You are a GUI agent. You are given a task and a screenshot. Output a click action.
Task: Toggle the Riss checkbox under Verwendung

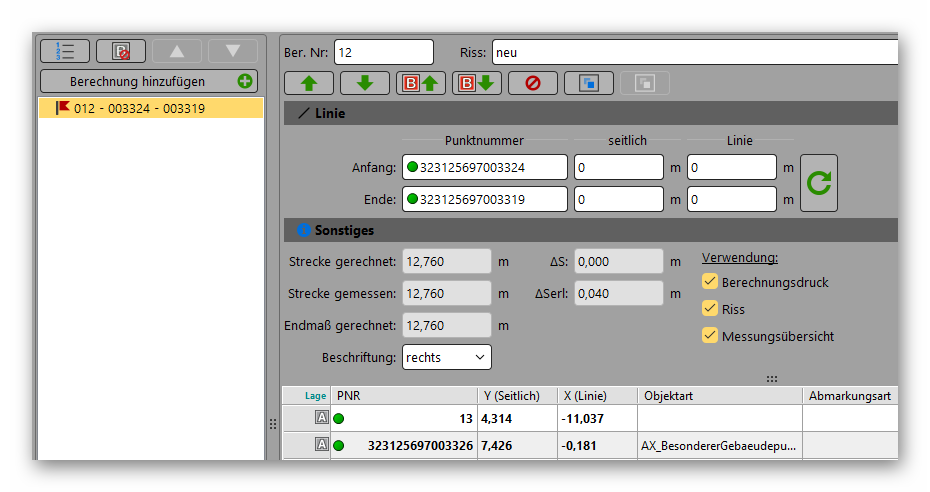click(x=710, y=309)
